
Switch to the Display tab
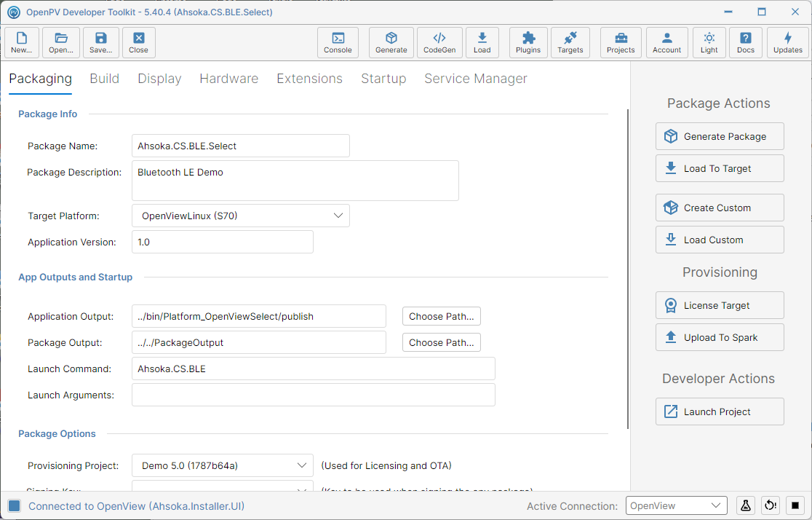159,78
